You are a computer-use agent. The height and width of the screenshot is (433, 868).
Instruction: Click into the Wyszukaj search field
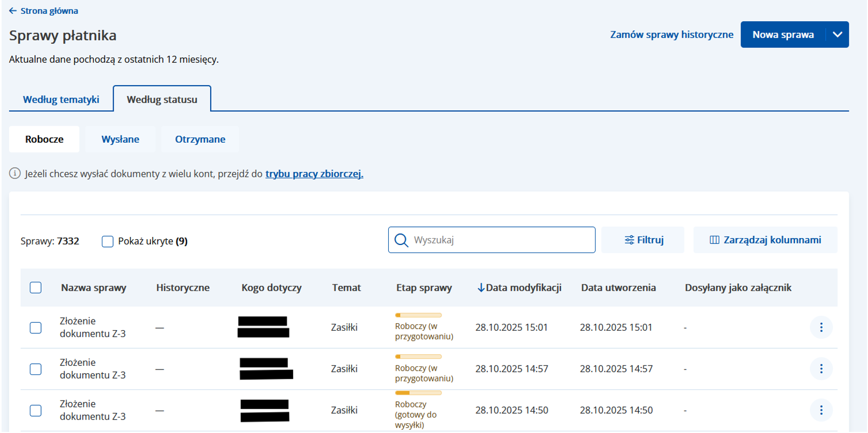(500, 240)
